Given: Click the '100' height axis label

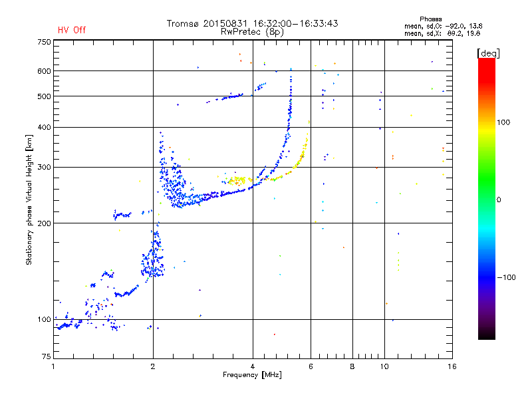Looking at the screenshot, I should (x=44, y=320).
